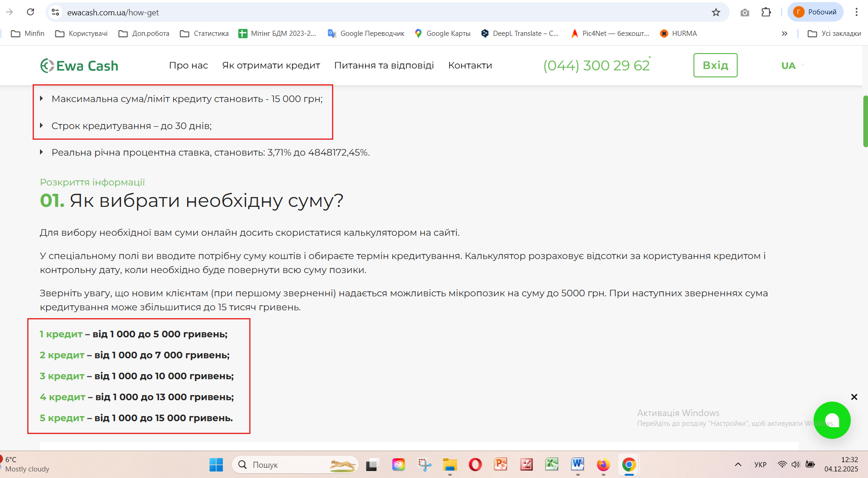Open Google Переводчик bookmark

366,34
